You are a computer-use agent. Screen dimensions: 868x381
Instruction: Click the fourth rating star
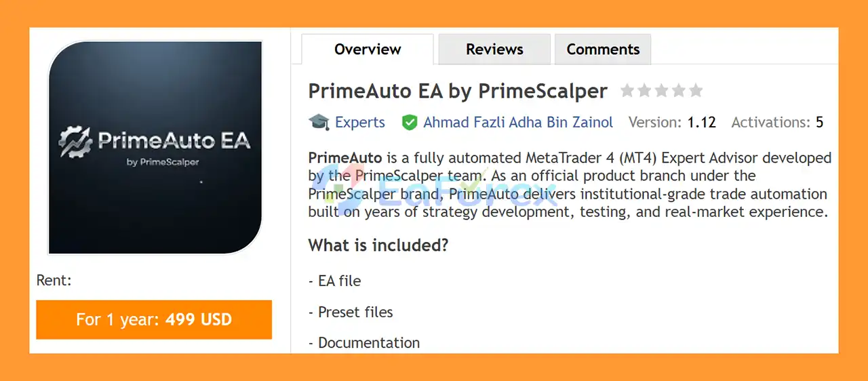point(678,91)
